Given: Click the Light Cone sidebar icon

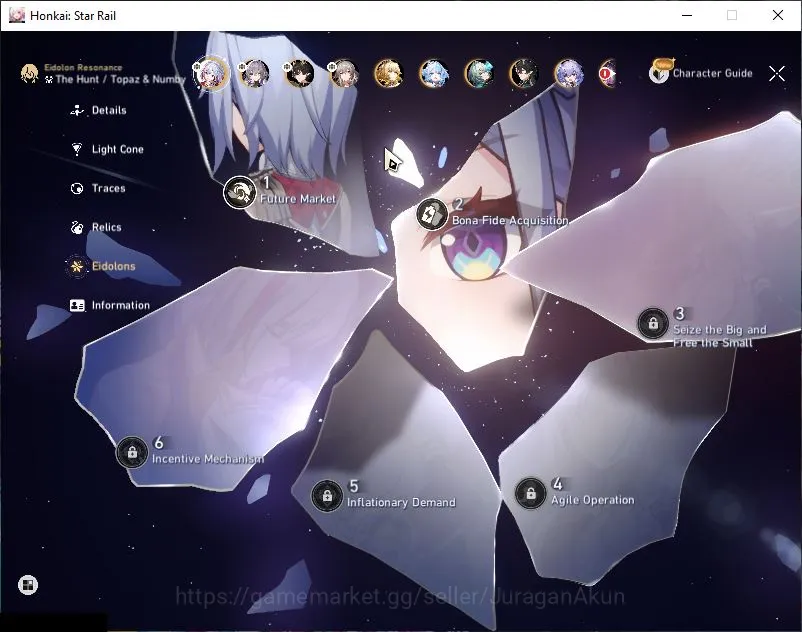Looking at the screenshot, I should pos(77,149).
